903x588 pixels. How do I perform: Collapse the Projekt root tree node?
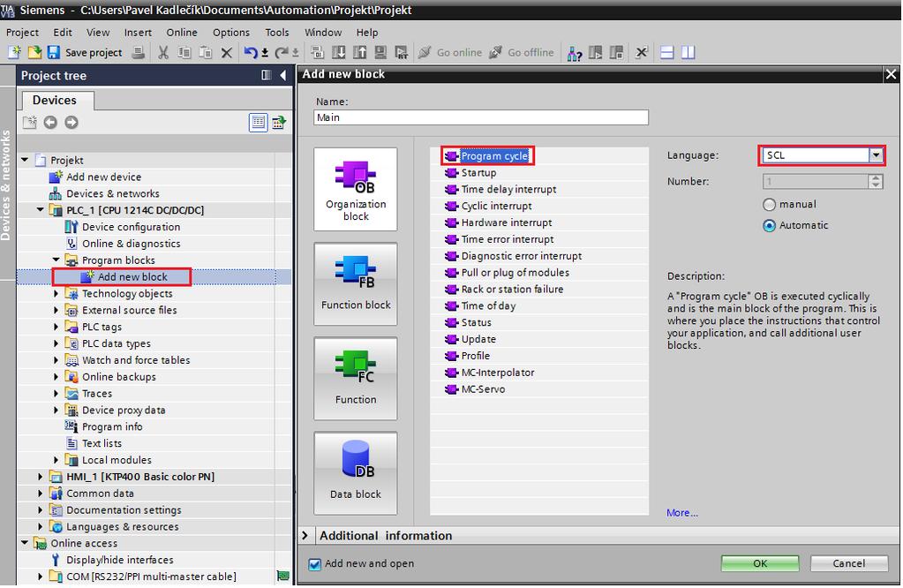click(x=25, y=160)
